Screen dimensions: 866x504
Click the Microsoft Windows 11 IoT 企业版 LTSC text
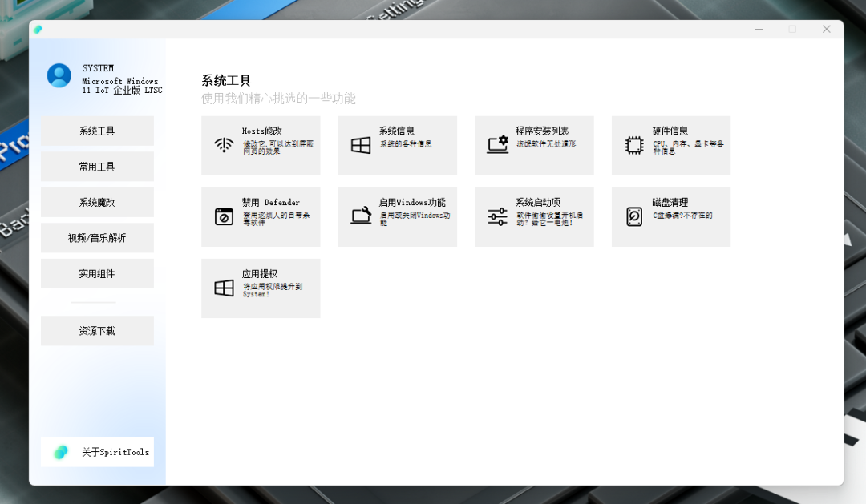point(122,86)
